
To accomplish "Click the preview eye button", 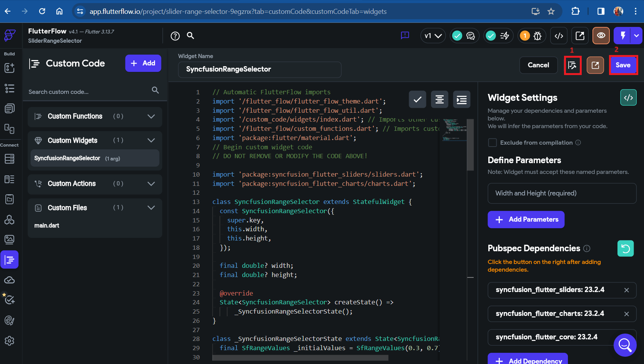I will (601, 35).
